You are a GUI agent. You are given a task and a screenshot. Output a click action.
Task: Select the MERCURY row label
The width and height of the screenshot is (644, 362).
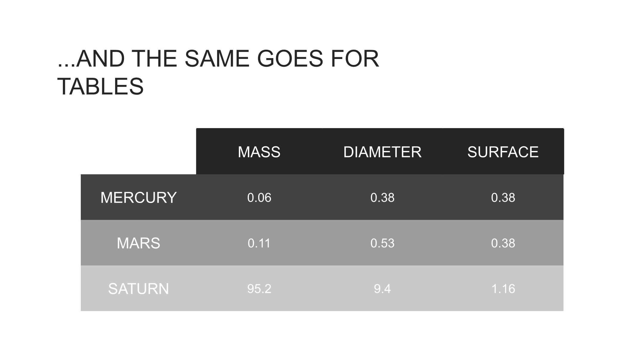pos(139,198)
